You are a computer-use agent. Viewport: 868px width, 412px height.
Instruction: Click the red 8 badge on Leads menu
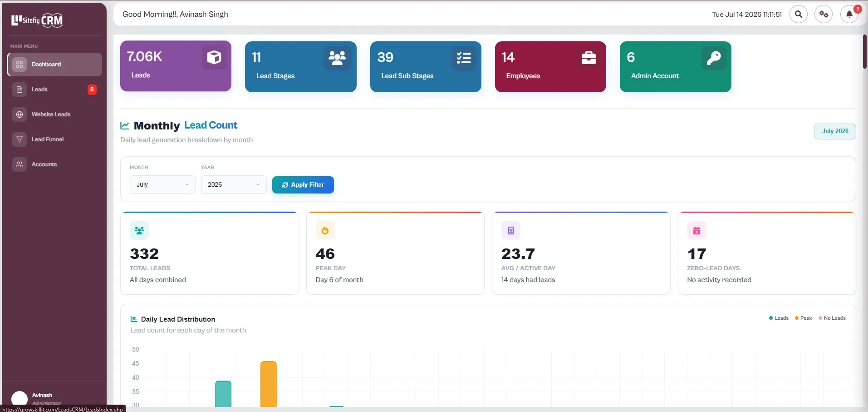click(92, 89)
